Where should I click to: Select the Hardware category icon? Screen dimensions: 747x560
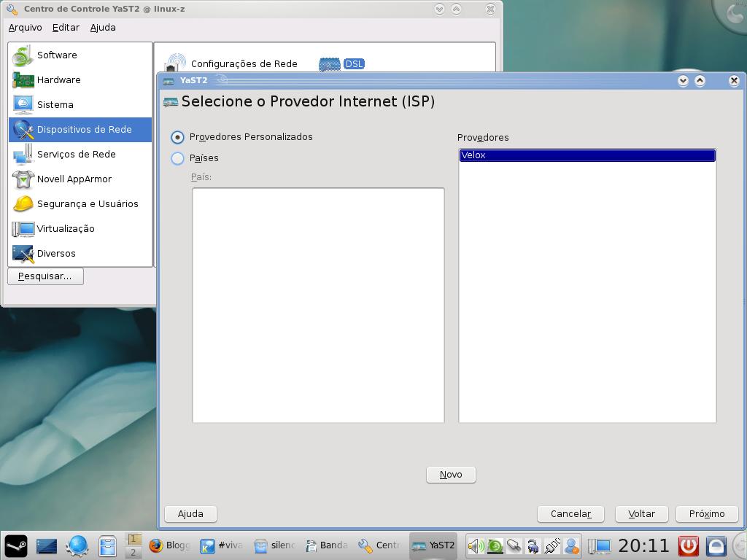coord(23,80)
